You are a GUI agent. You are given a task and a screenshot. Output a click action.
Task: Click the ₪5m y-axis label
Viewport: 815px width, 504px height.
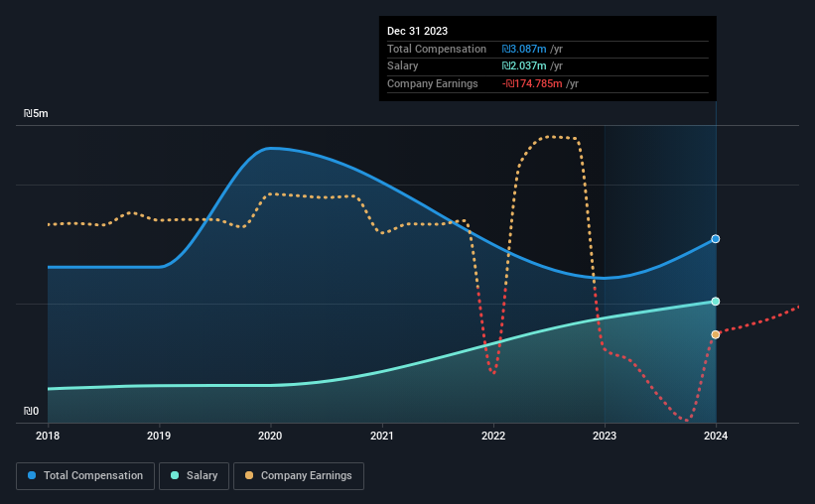pyautogui.click(x=36, y=113)
